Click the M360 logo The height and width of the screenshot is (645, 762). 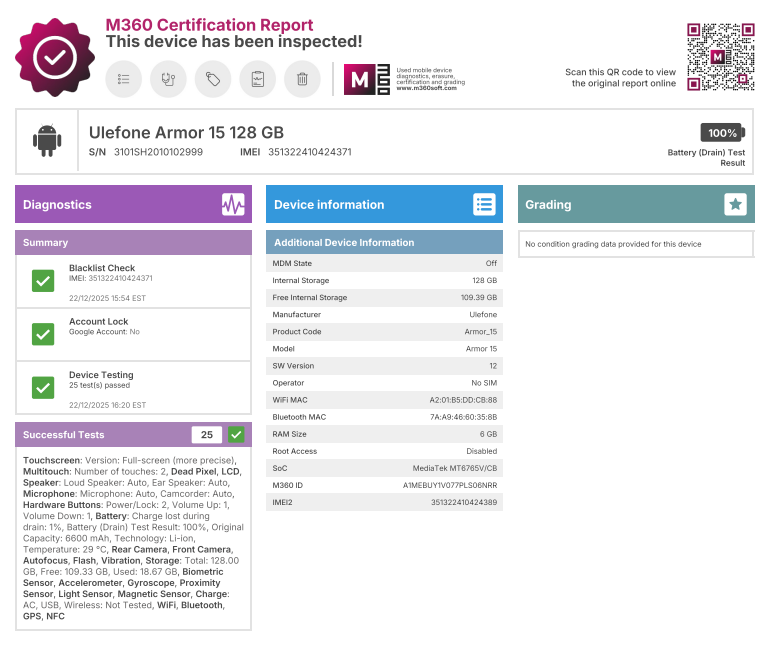[366, 80]
